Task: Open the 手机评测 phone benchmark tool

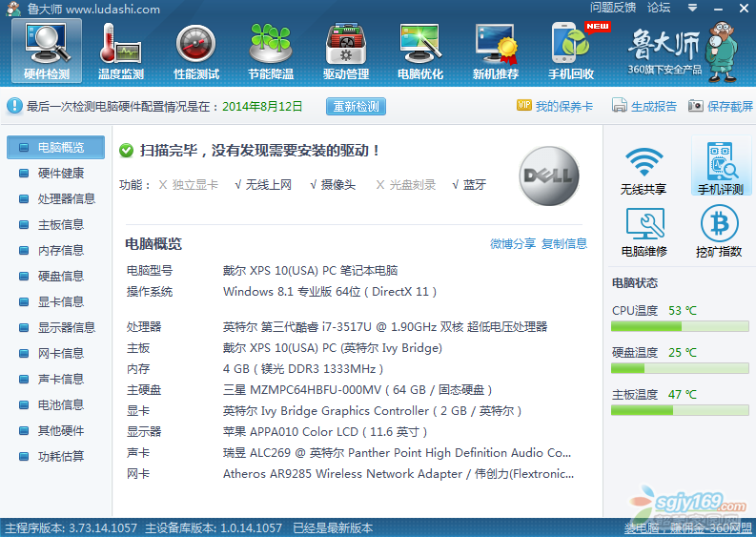Action: (x=721, y=167)
